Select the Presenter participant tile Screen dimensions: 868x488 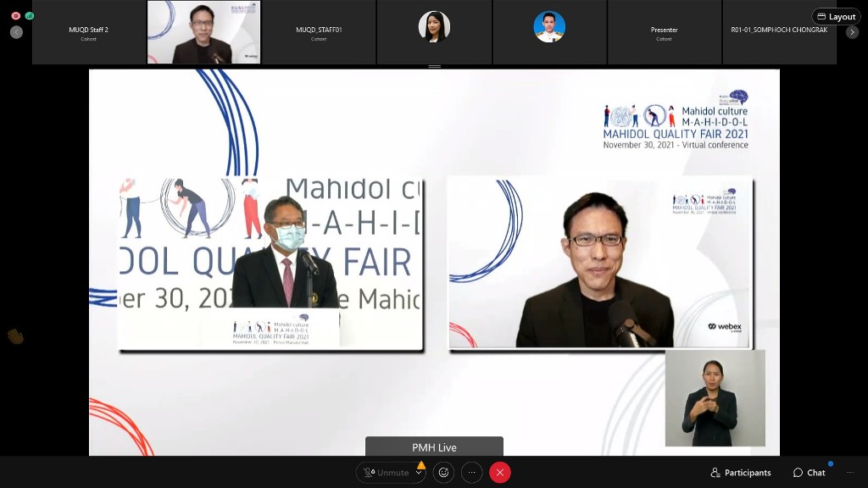665,32
